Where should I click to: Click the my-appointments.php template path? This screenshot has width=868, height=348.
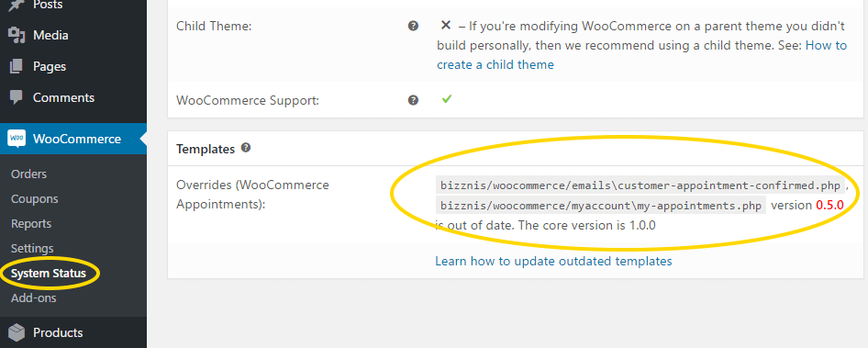601,206
